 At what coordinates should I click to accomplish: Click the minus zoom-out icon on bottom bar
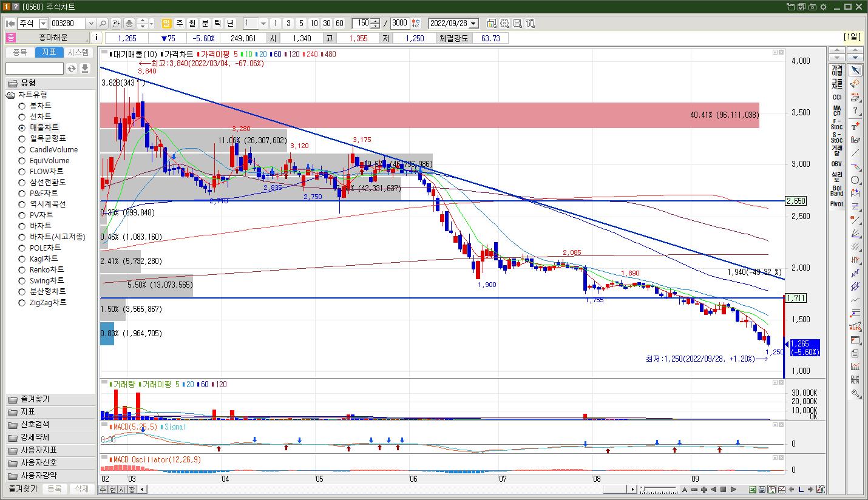[x=694, y=490]
